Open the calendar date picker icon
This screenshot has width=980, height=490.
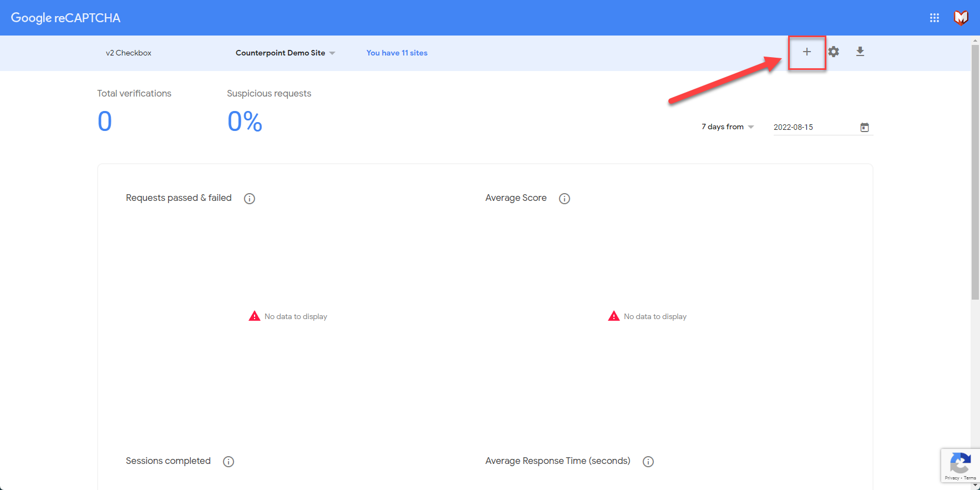tap(865, 127)
